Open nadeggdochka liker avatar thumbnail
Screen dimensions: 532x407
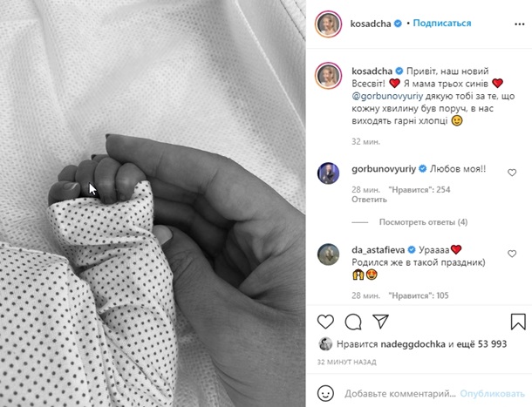pos(325,344)
